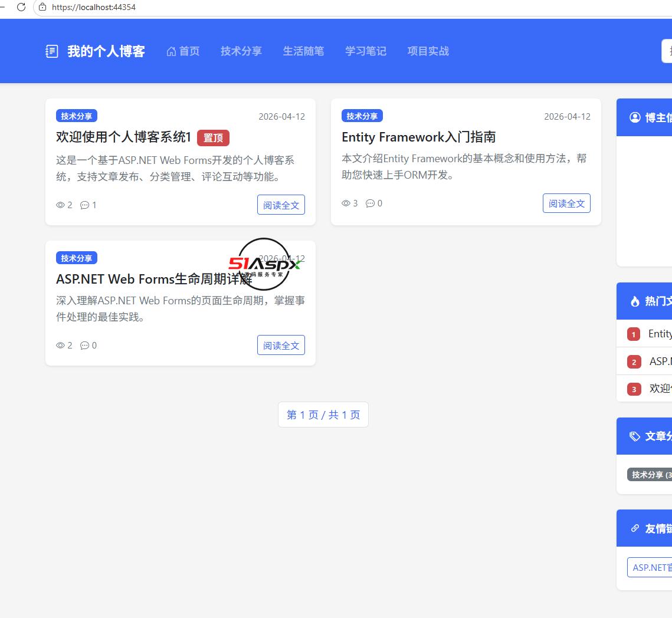Click the pagination indicator 第 1 页 / 共 1 页
Screen dimensions: 672x618
pos(323,415)
